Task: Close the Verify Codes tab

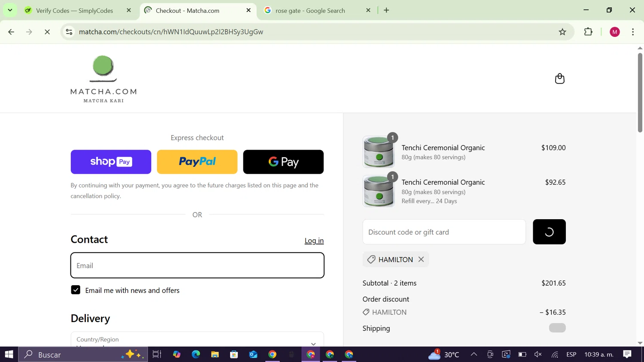Action: 129,10
